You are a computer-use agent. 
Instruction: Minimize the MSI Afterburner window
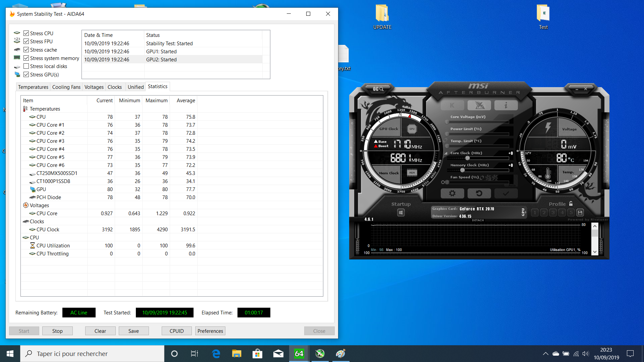pyautogui.click(x=577, y=89)
